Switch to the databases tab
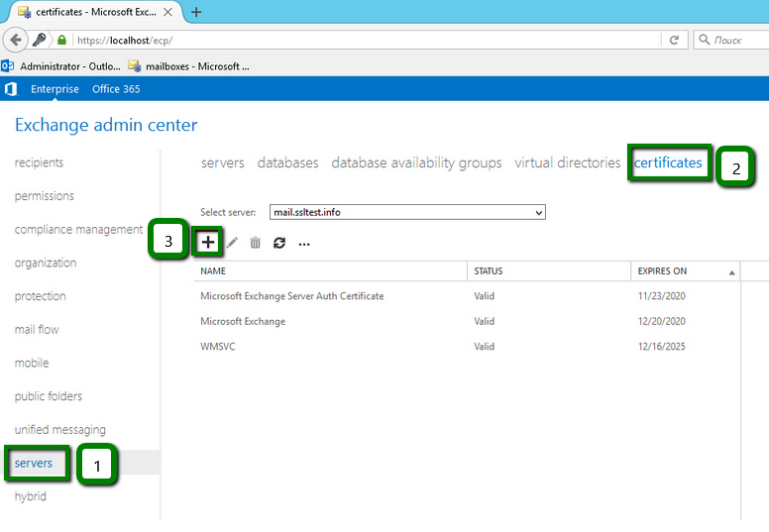Image resolution: width=769 pixels, height=532 pixels. click(288, 162)
